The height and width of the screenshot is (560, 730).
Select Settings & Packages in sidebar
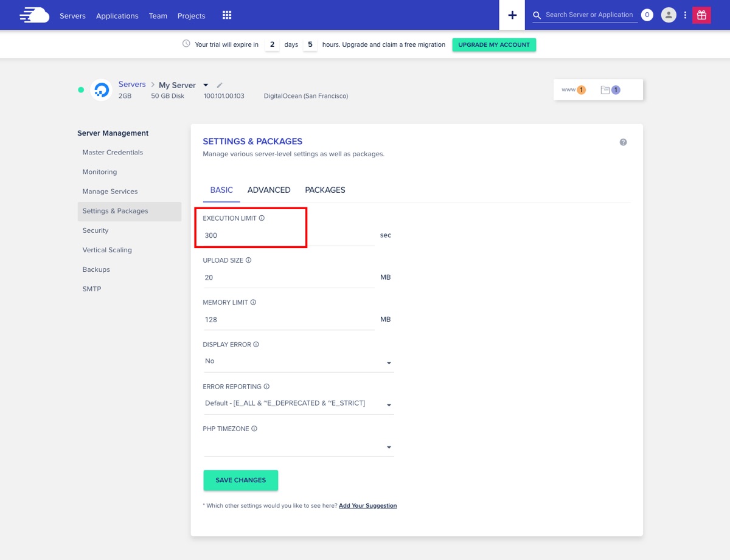(130, 211)
